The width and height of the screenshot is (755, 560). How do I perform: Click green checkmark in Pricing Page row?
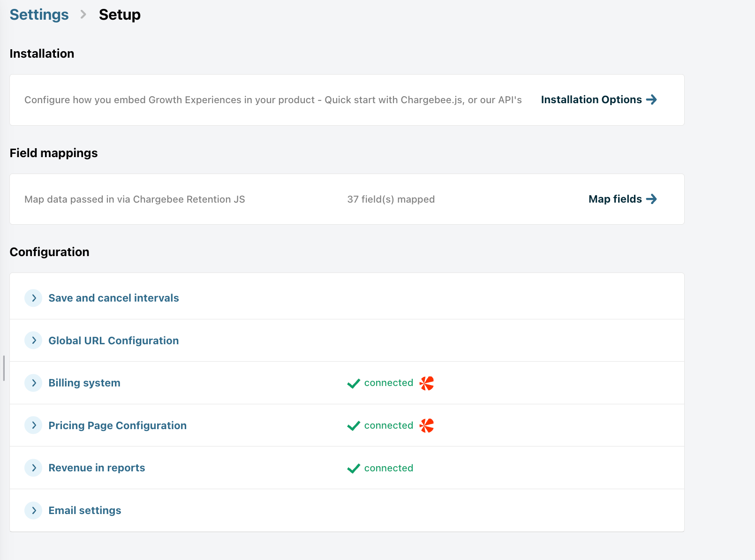(354, 425)
